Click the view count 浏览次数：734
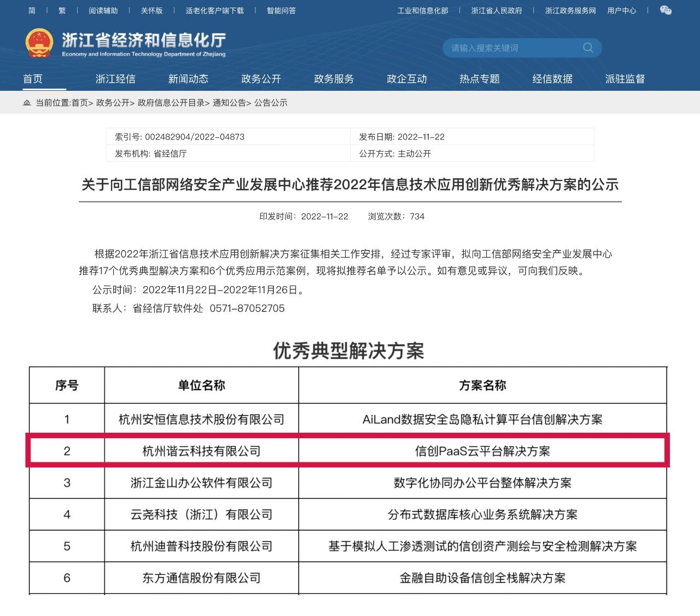Viewport: 700px width, 616px height. [396, 217]
